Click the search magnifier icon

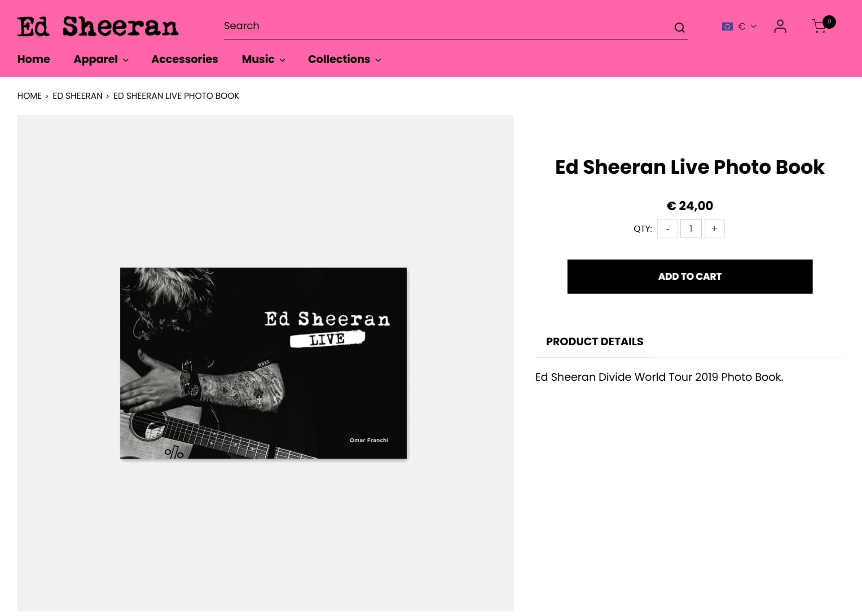(x=679, y=28)
